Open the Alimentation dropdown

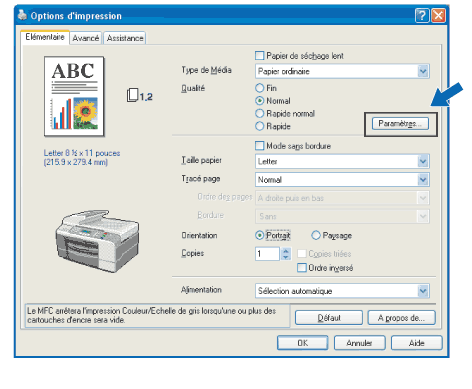(x=342, y=291)
